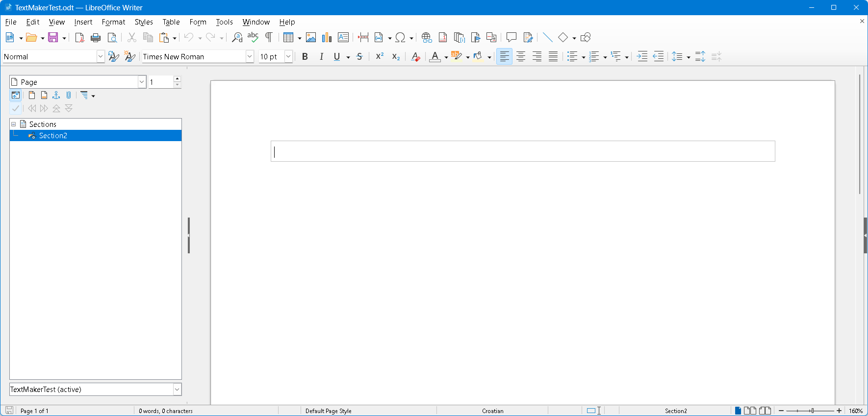Open the font name dropdown

[x=250, y=57]
